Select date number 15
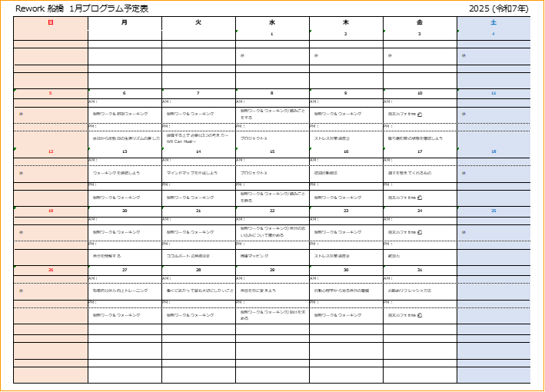Viewport: 545px width, 392px height. [x=272, y=151]
